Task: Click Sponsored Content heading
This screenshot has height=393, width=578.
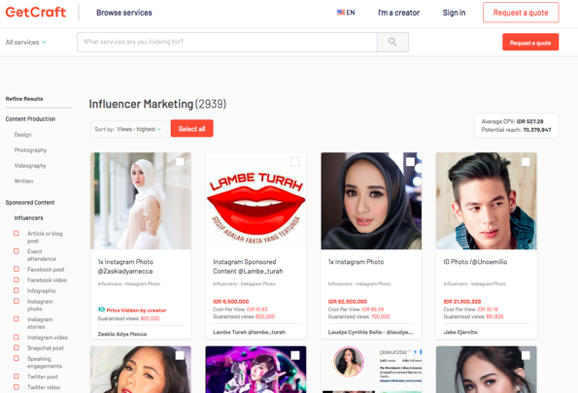Action: point(30,202)
